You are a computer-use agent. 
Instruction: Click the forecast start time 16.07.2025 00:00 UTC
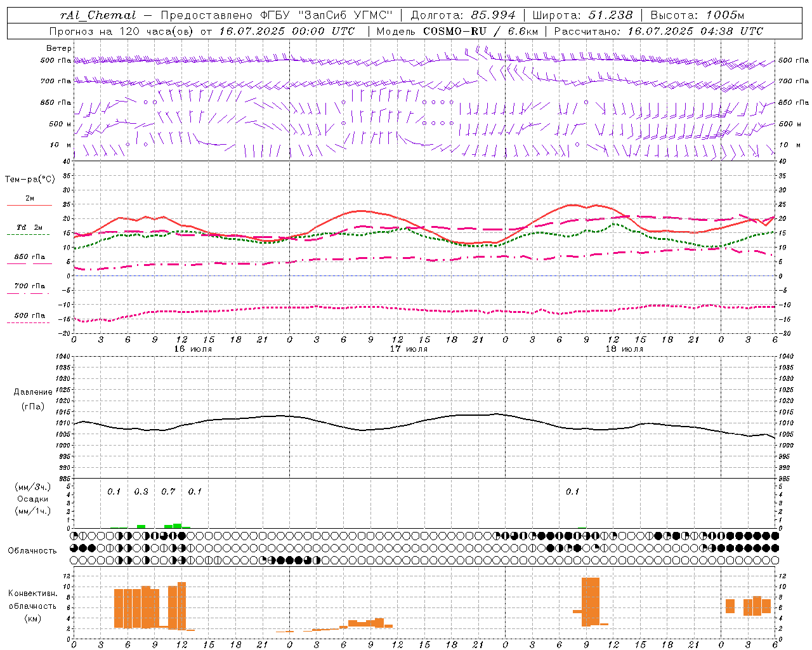point(287,31)
